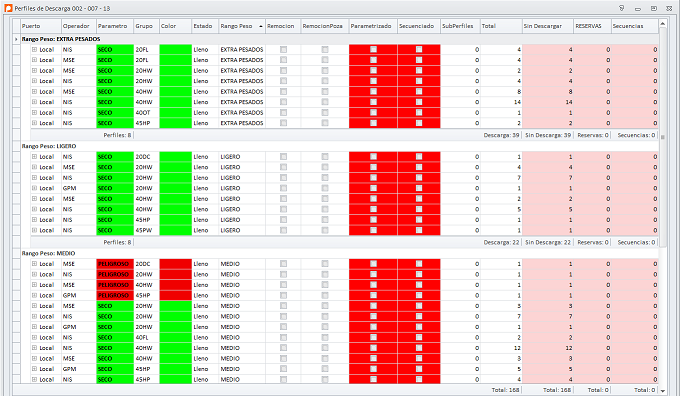Image resolution: width=680 pixels, height=396 pixels.
Task: Click the Remocion column header
Action: tap(283, 26)
